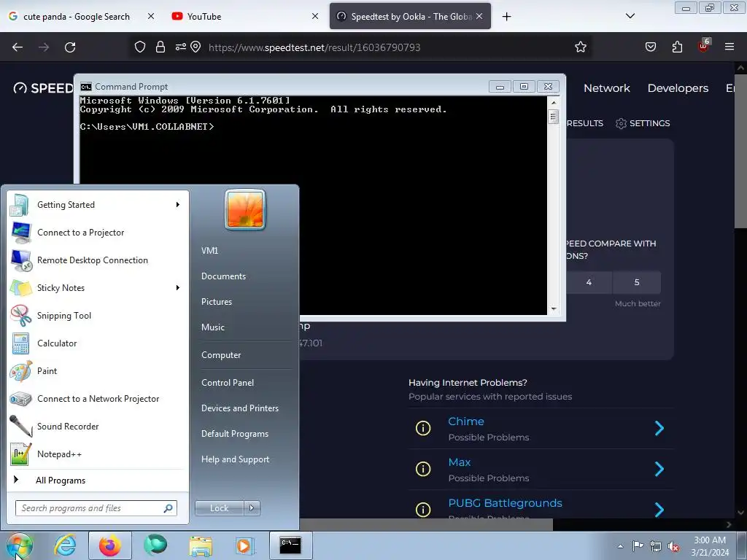
Task: Click the site padlock icon
Action: pyautogui.click(x=160, y=47)
